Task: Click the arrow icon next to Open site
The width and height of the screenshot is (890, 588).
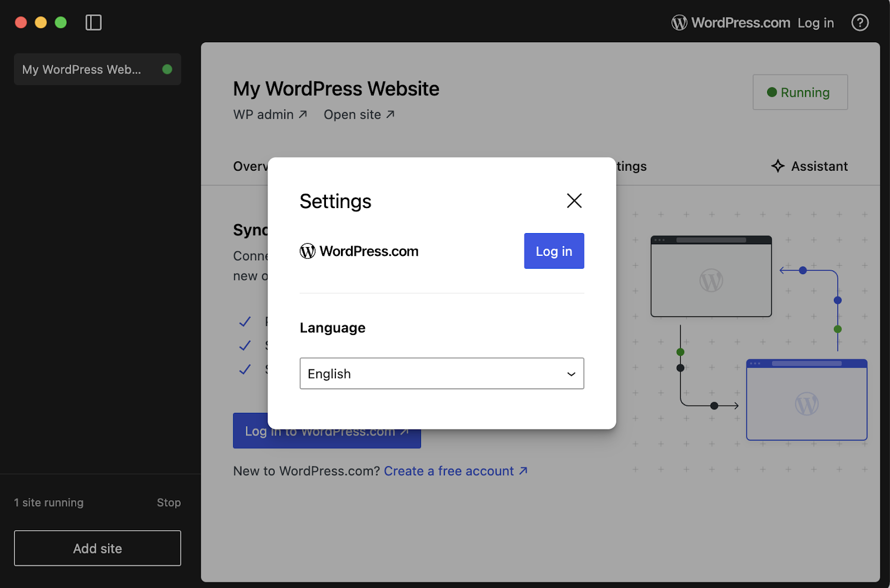Action: click(391, 113)
